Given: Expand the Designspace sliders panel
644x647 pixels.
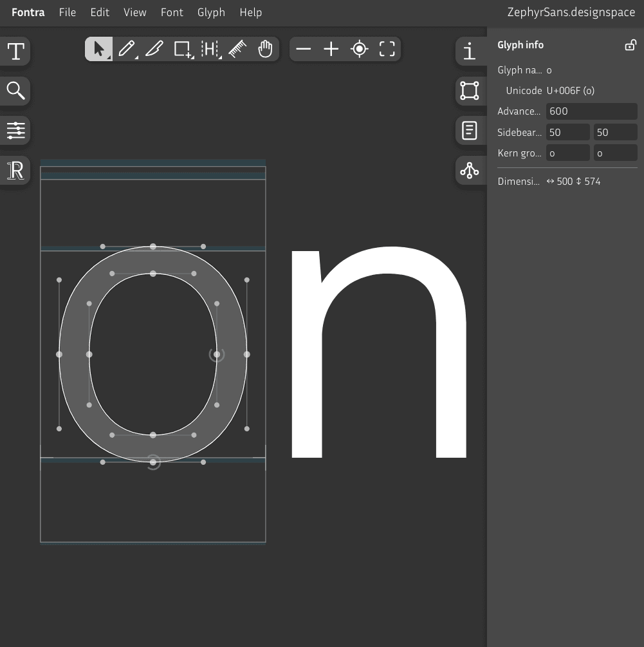Looking at the screenshot, I should coord(15,131).
